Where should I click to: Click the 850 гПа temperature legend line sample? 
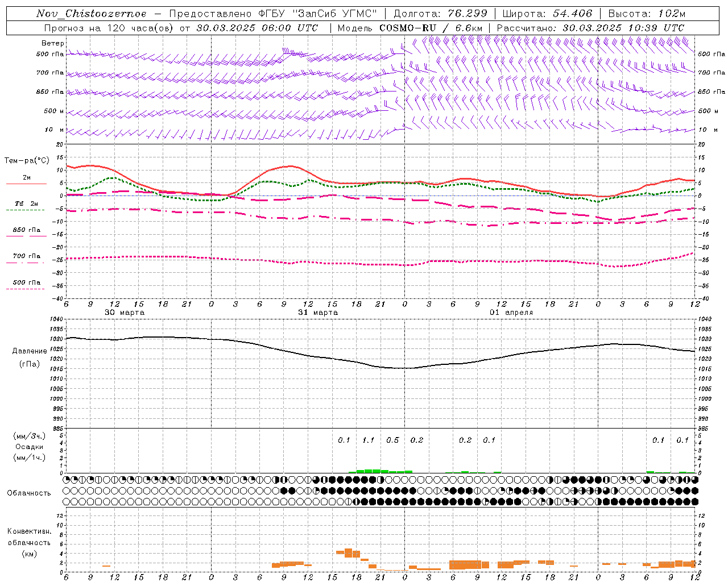tap(25, 236)
